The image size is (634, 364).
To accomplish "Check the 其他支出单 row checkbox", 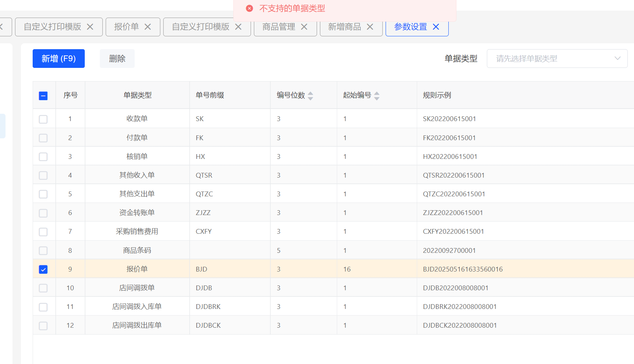I will pyautogui.click(x=43, y=194).
